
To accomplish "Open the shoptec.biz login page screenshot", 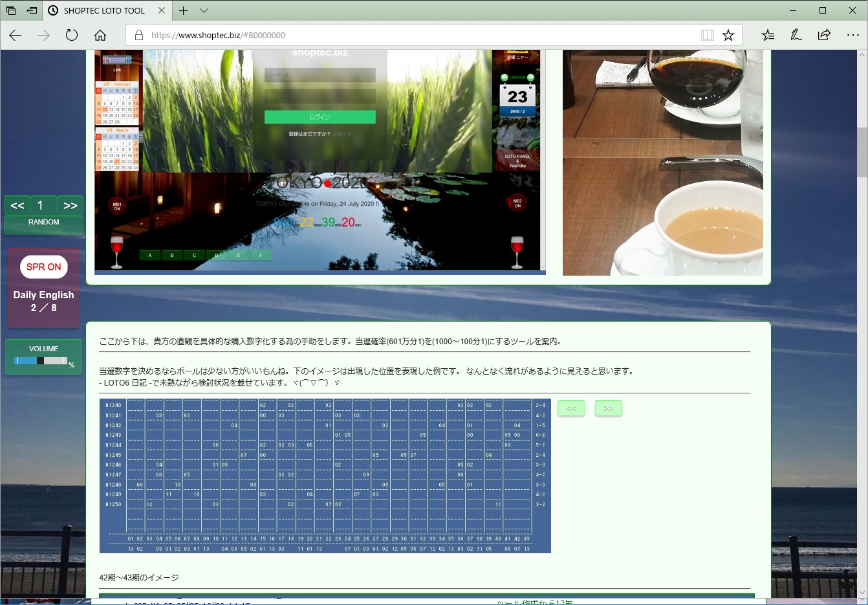I will click(x=320, y=162).
